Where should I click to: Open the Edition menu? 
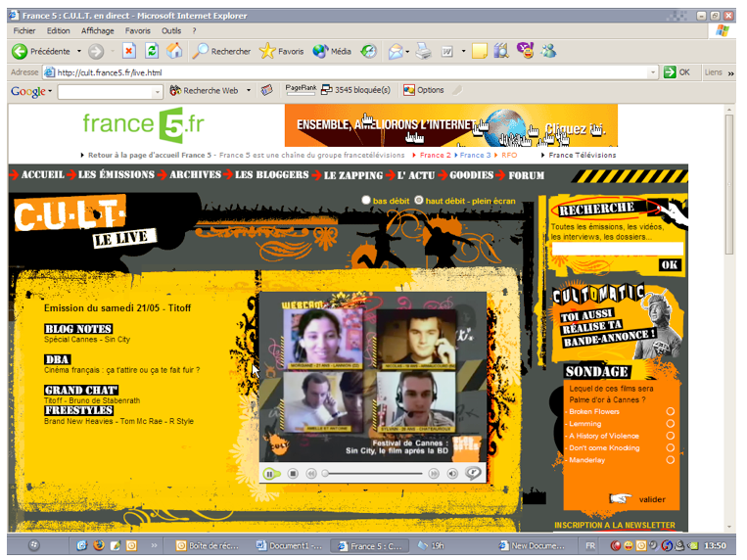[58, 30]
